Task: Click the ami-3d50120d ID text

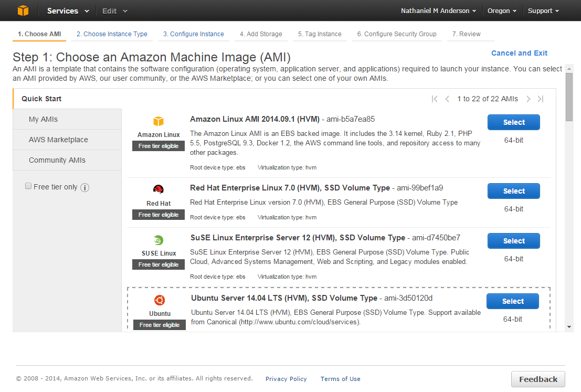Action: [x=408, y=298]
